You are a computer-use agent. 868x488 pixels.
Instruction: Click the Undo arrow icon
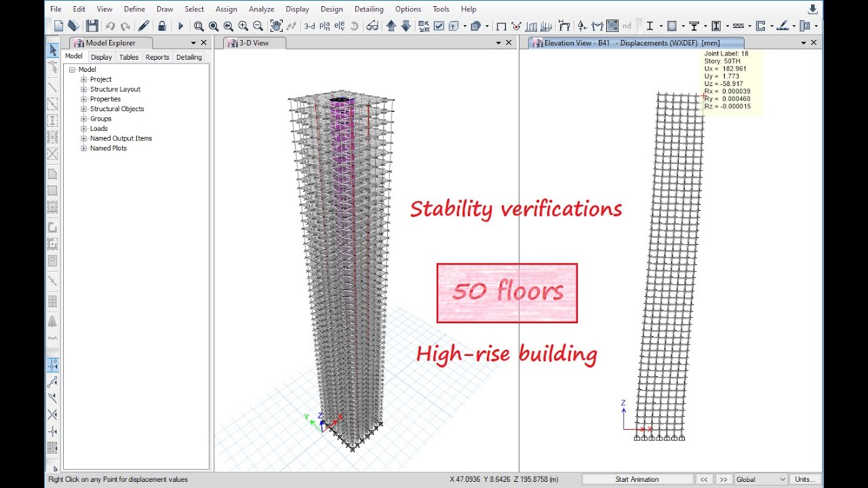pos(110,26)
